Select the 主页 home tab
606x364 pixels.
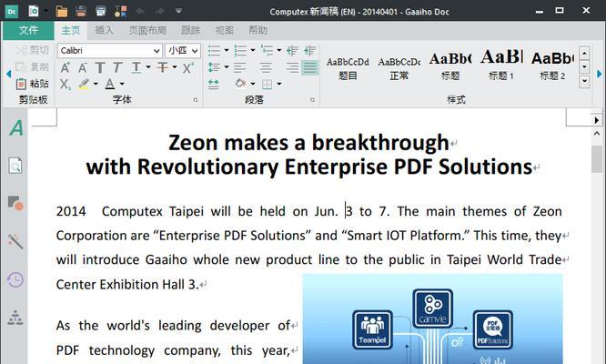(x=71, y=31)
